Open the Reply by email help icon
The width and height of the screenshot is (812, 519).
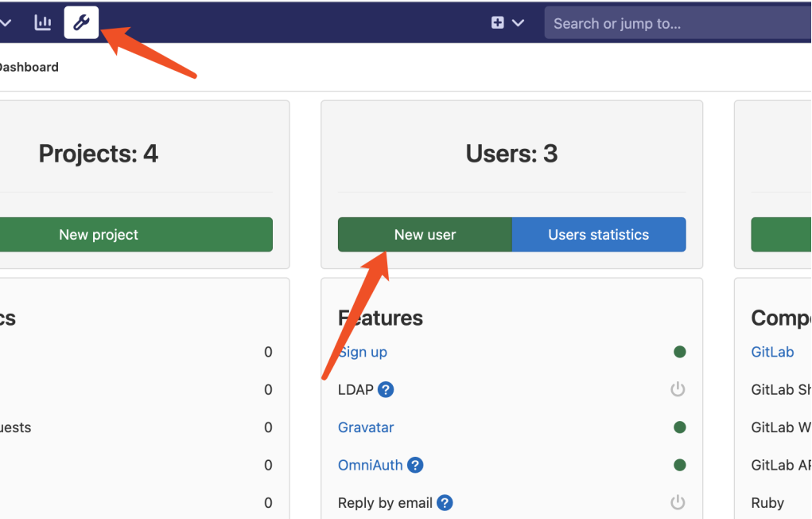tap(445, 502)
